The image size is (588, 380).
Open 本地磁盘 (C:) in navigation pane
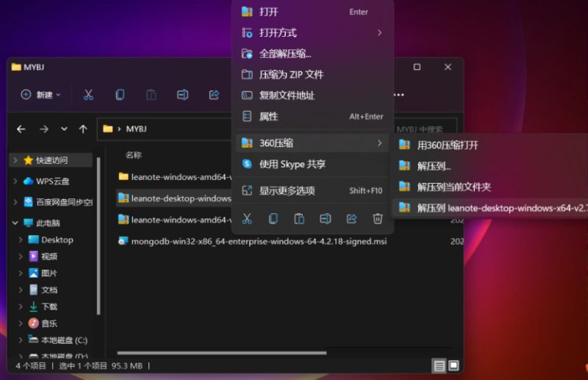[64, 340]
